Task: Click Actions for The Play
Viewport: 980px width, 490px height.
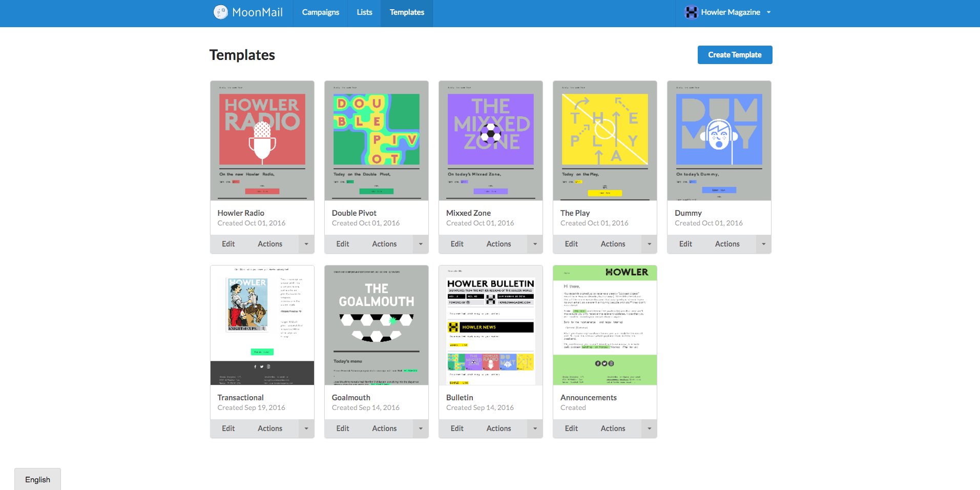Action: [x=613, y=244]
